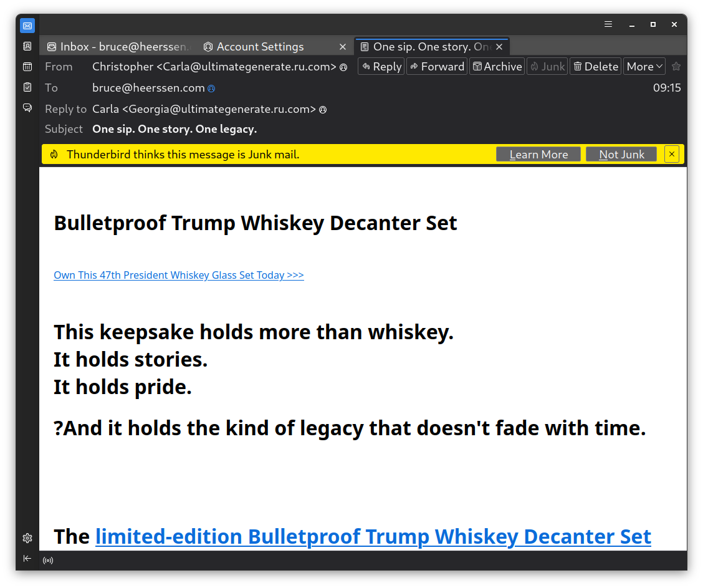
Task: Click the message time 09:15
Action: tap(667, 88)
